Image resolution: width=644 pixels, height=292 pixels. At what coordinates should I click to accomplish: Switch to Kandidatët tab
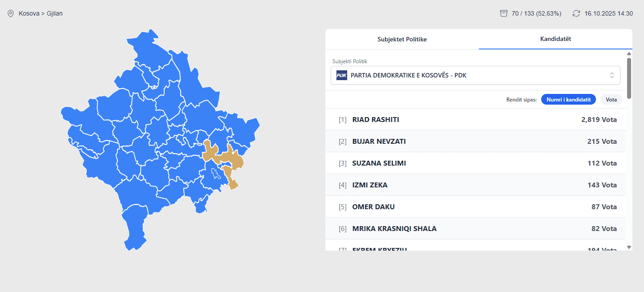point(555,39)
